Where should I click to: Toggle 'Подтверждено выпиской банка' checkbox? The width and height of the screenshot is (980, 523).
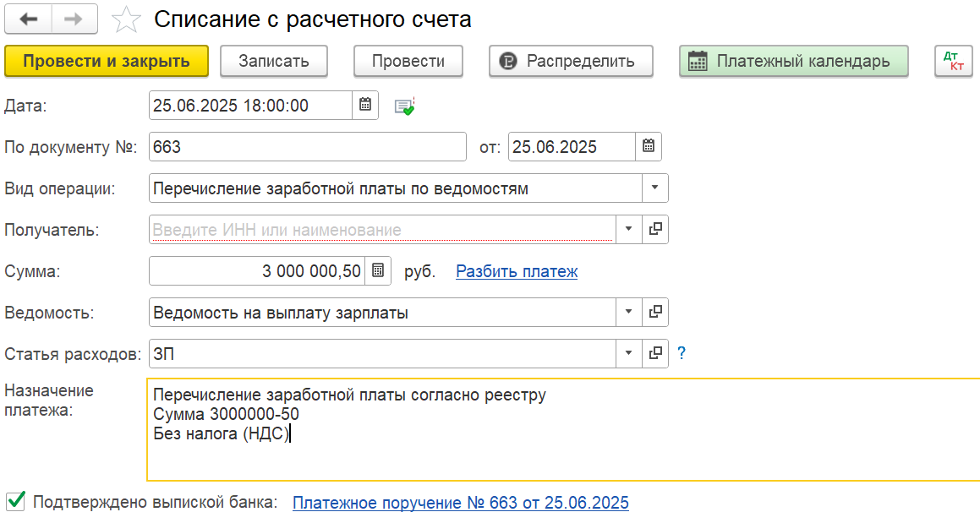tap(15, 501)
